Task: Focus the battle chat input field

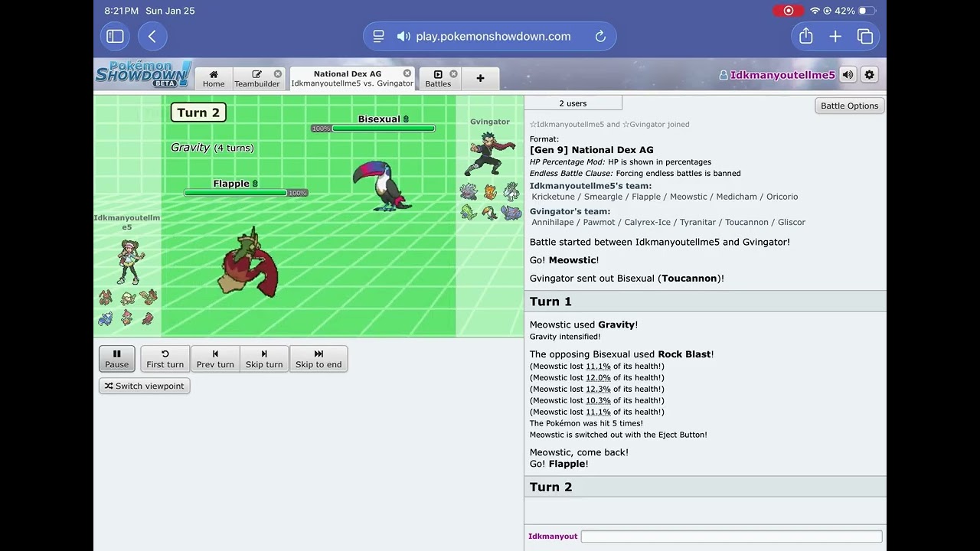Action: 731,536
